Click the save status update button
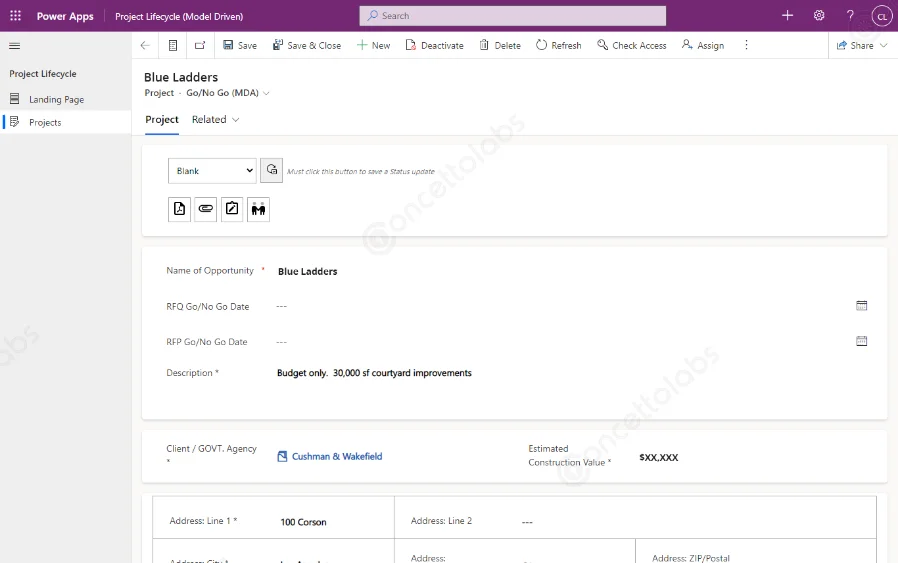 [271, 171]
